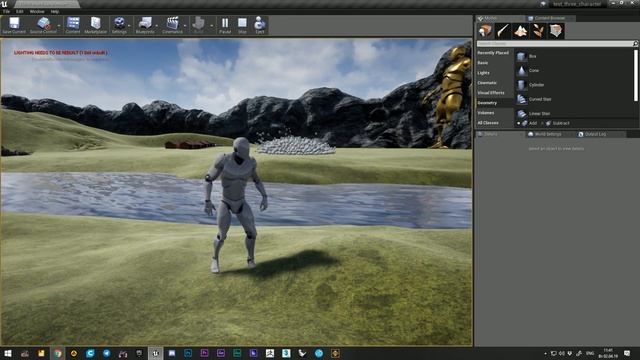
Task: Click the geometry list vertical scrollbar
Action: [x=636, y=75]
